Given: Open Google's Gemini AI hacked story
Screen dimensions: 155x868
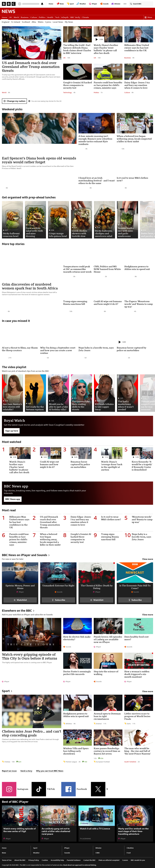Looking at the screenshot, I should 77,85.
